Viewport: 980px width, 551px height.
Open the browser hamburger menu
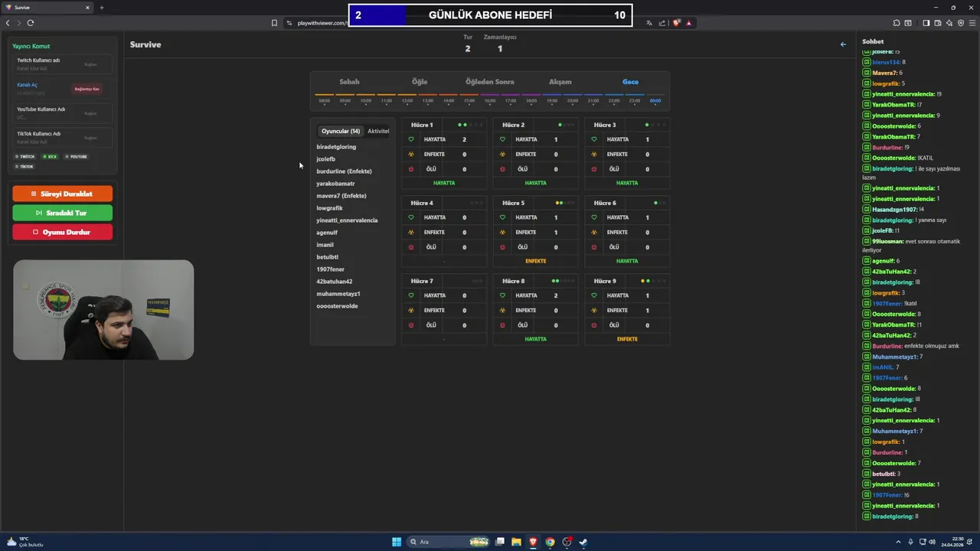[x=972, y=23]
